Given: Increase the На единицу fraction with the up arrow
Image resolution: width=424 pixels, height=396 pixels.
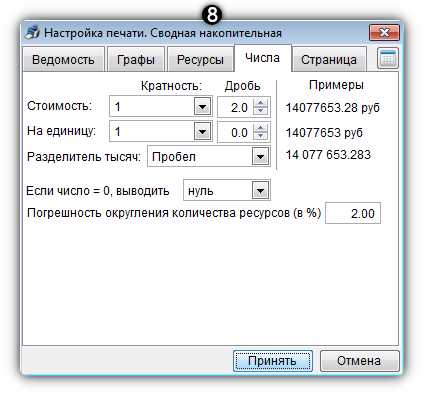Looking at the screenshot, I should (x=260, y=128).
